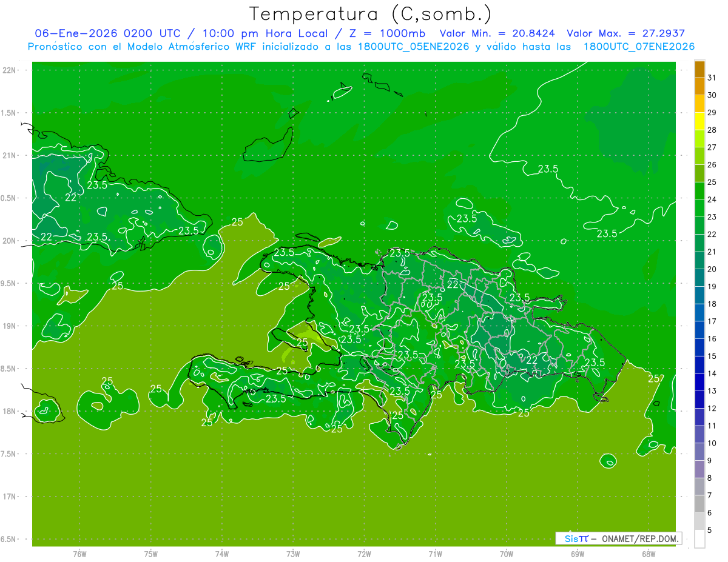Screen dimensions: 728x562
Task: Click color bar value 10
Action: tap(712, 443)
